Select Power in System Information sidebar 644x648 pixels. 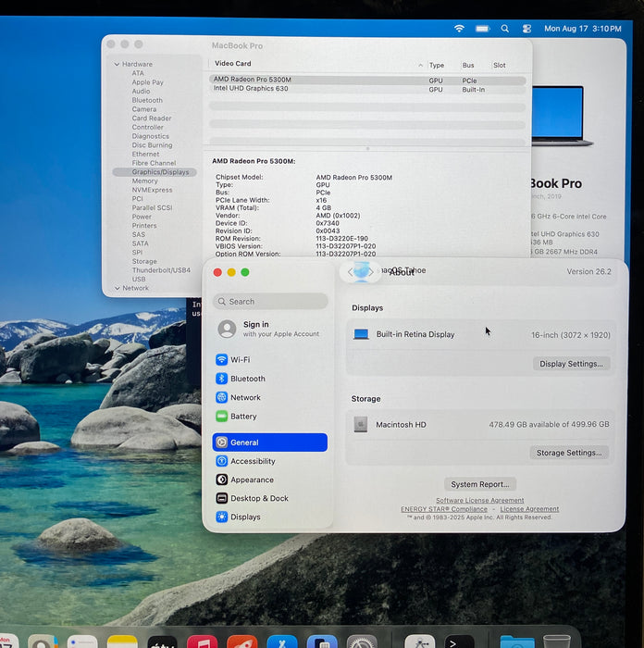tap(142, 217)
